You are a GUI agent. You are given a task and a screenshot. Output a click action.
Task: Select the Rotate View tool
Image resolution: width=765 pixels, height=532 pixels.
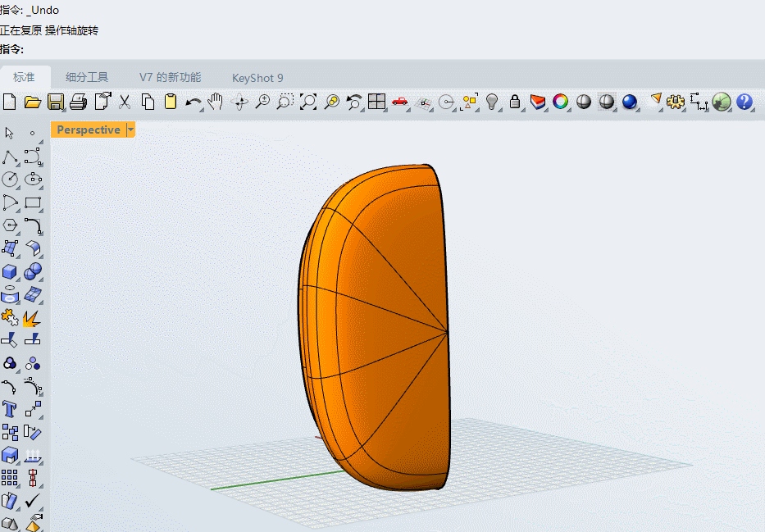[x=239, y=102]
